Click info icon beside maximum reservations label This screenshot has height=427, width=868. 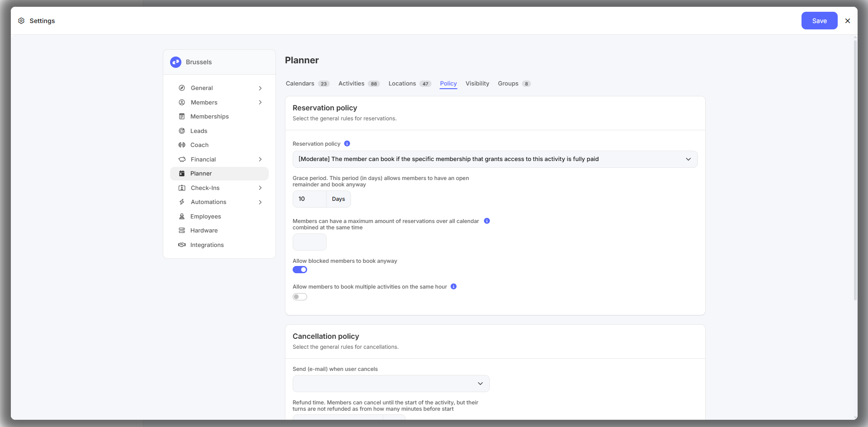[487, 221]
